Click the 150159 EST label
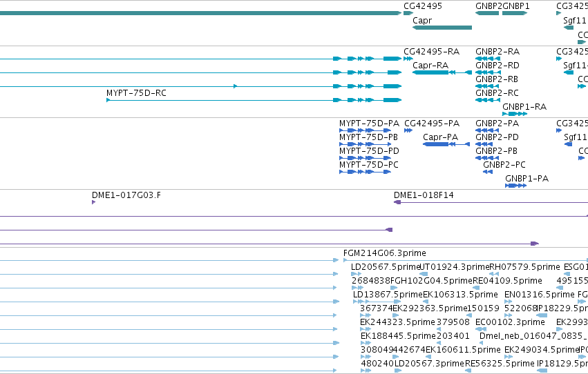 pos(484,308)
